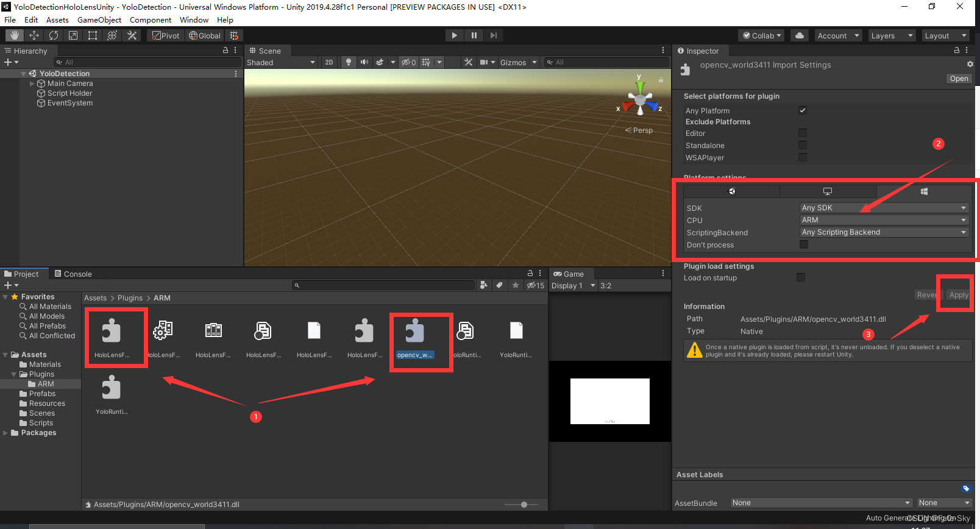Open AssetBundle name dropdown

822,503
